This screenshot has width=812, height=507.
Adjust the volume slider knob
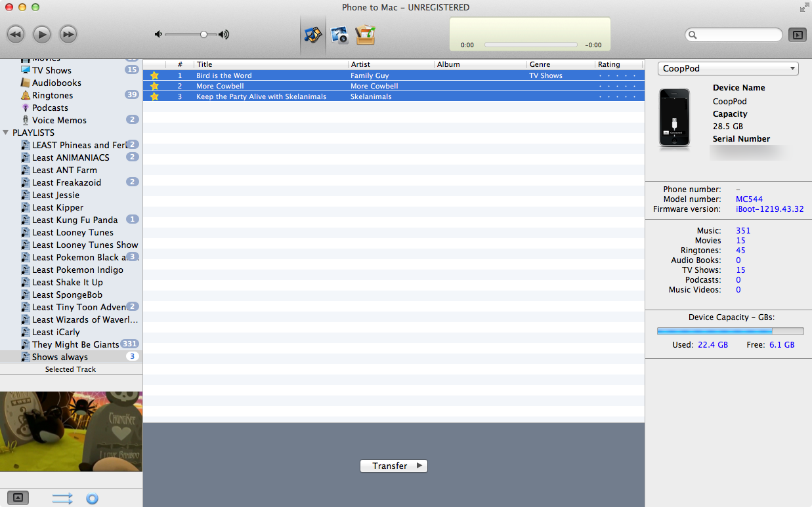point(204,34)
